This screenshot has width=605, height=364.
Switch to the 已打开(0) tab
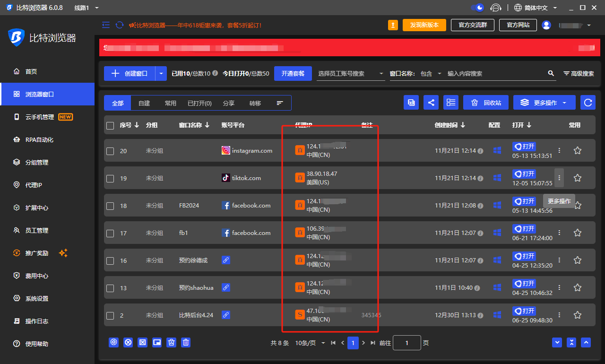pyautogui.click(x=199, y=103)
